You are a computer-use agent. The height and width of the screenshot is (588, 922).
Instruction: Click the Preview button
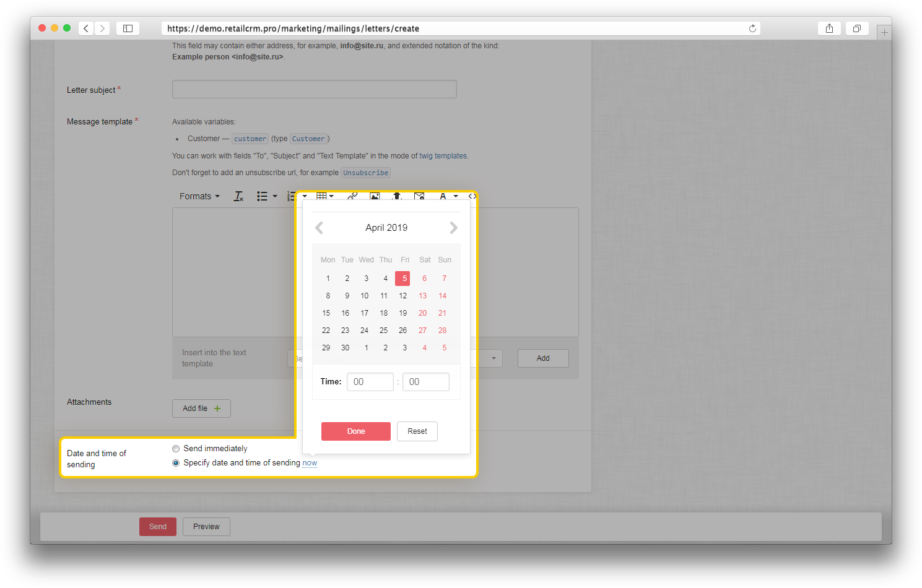click(x=206, y=527)
